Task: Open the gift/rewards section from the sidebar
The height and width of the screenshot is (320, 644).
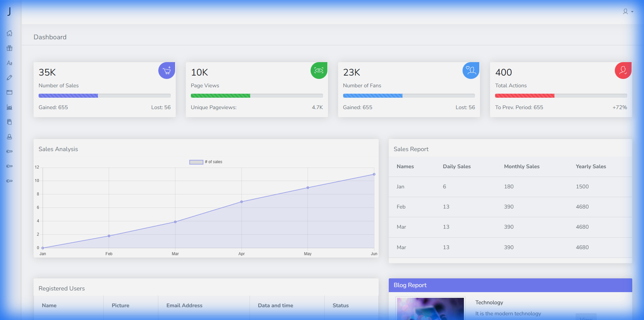Action: (x=9, y=48)
